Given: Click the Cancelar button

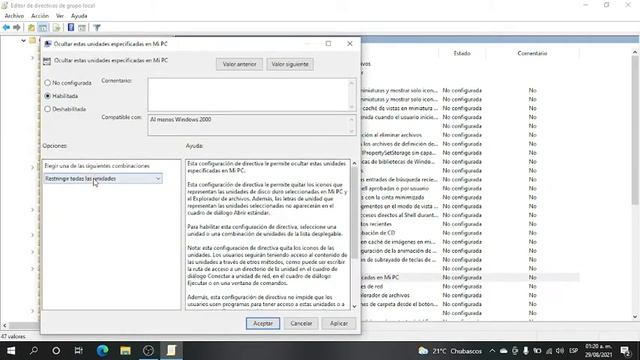Looking at the screenshot, I should point(301,323).
